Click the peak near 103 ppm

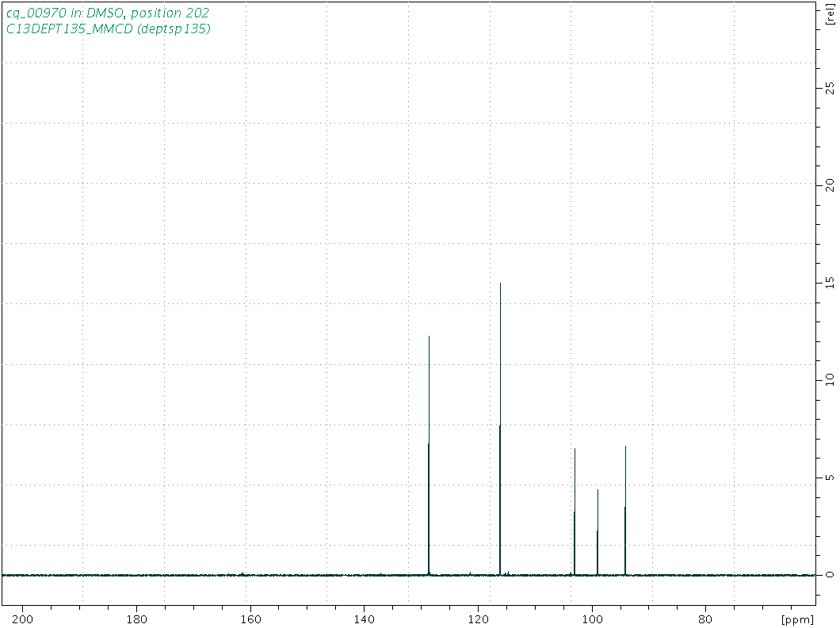point(575,512)
